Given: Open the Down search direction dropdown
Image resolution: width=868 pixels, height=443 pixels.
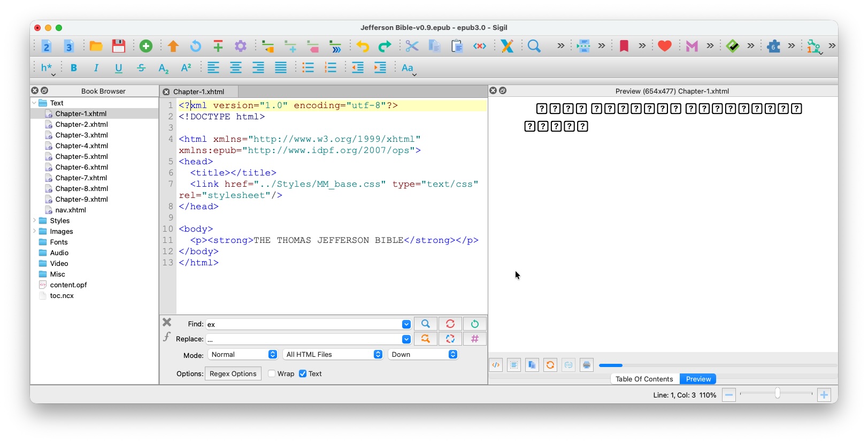Looking at the screenshot, I should coord(423,354).
